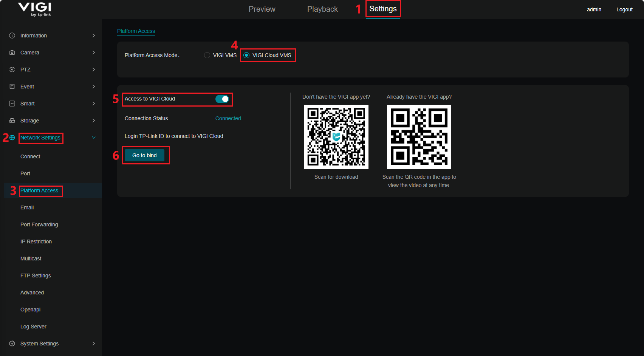This screenshot has height=356, width=644.
Task: Open the Advanced submenu item
Action: 32,293
